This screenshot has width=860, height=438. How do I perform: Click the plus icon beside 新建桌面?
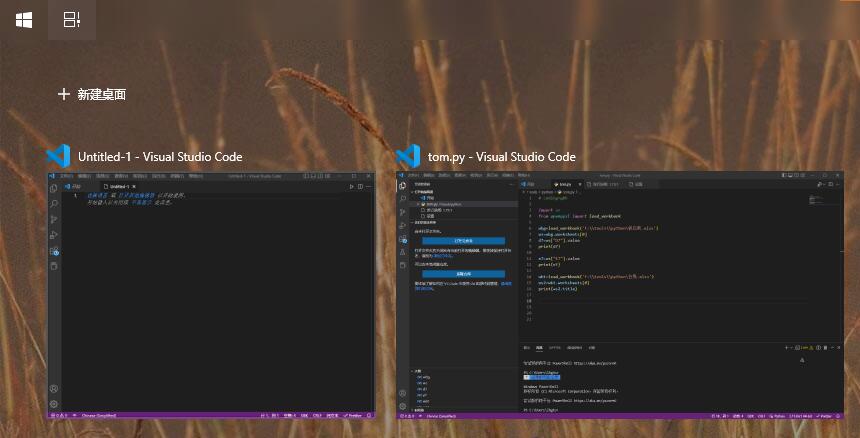(64, 94)
